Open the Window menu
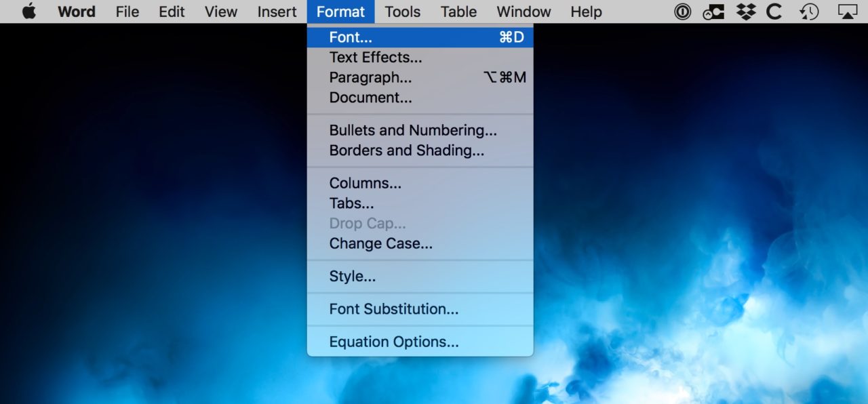This screenshot has height=404, width=868. pyautogui.click(x=524, y=12)
